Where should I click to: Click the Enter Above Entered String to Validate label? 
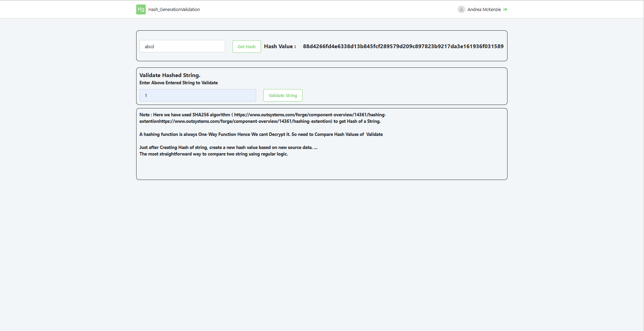pos(178,83)
